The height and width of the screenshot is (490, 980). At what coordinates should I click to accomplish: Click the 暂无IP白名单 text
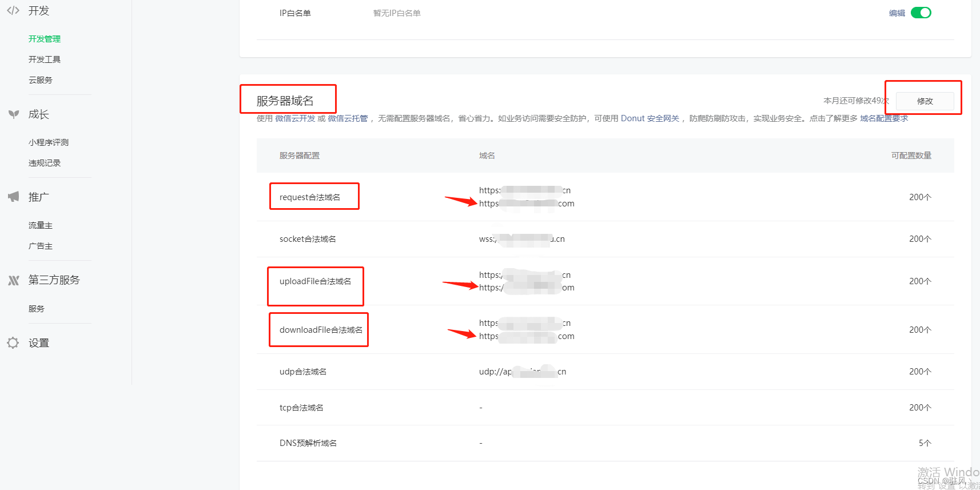[x=397, y=13]
